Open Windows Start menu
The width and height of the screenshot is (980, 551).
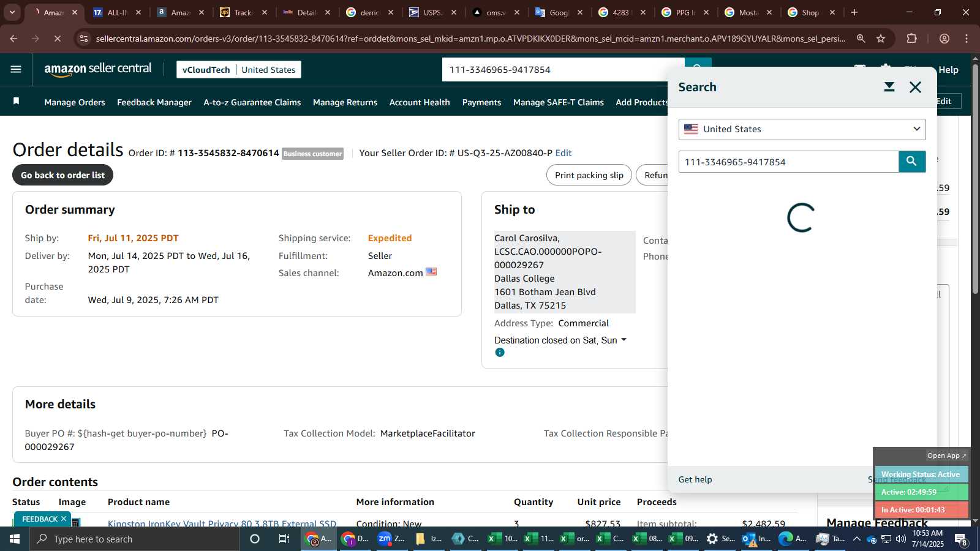point(15,539)
